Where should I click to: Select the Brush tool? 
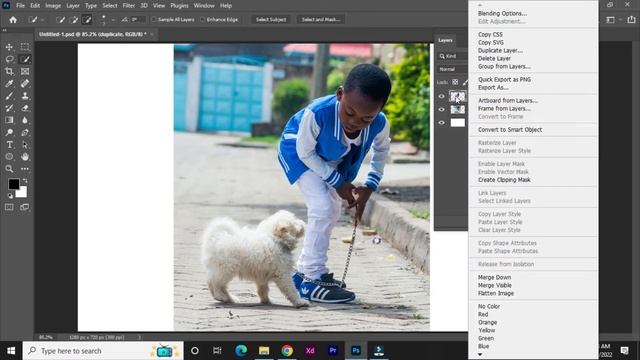tap(9, 96)
